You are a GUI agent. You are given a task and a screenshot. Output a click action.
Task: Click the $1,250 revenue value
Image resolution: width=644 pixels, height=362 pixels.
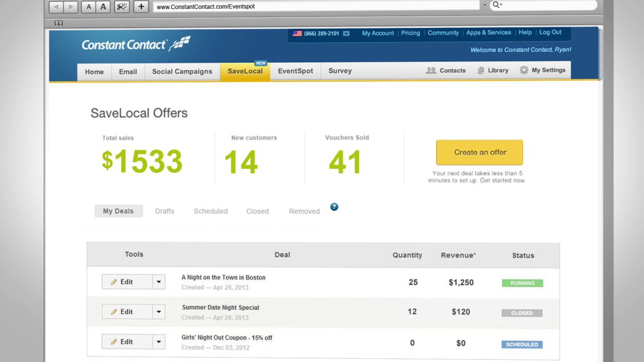(461, 283)
